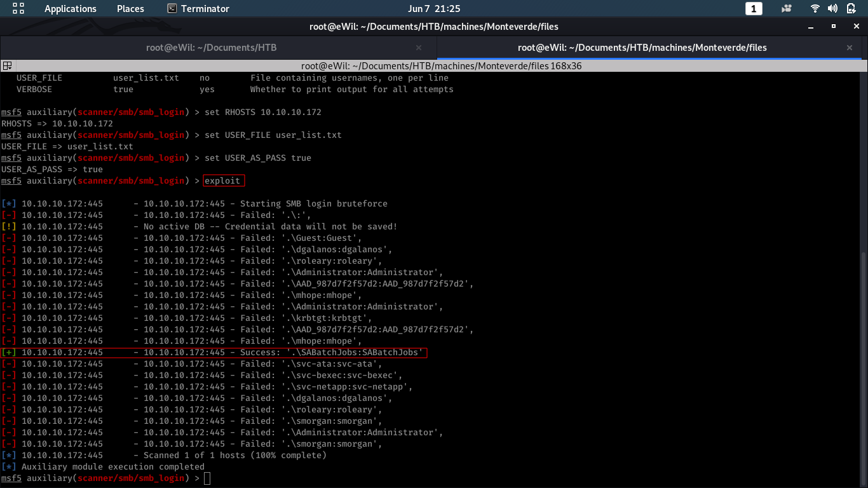Click the Terminator icon in the top panel

(x=172, y=8)
